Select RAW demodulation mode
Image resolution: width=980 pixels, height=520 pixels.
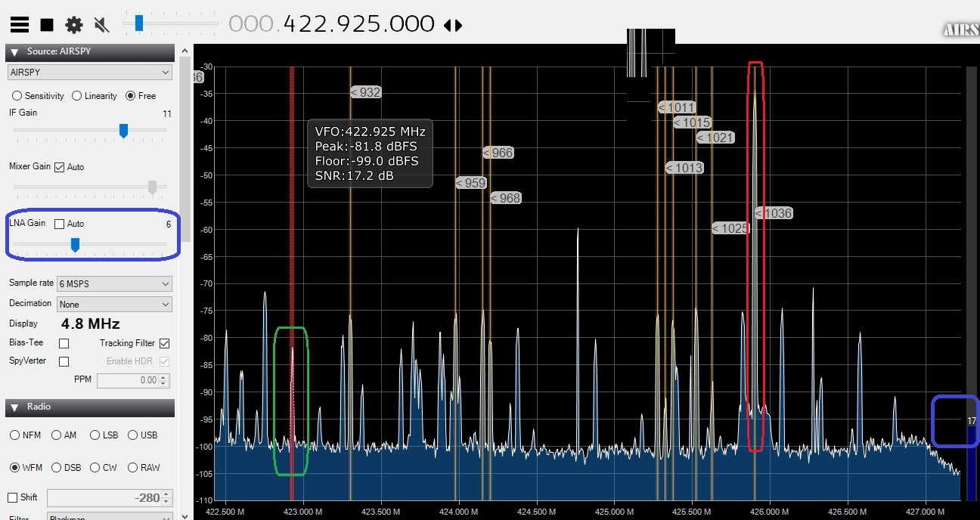[x=144, y=468]
